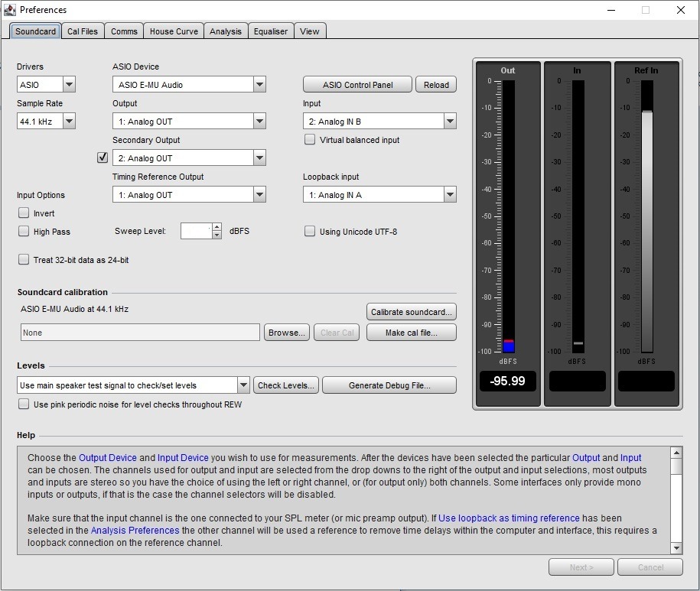Viewport: 700px width, 591px height.
Task: Click the Browse button for cal file
Action: [x=287, y=333]
